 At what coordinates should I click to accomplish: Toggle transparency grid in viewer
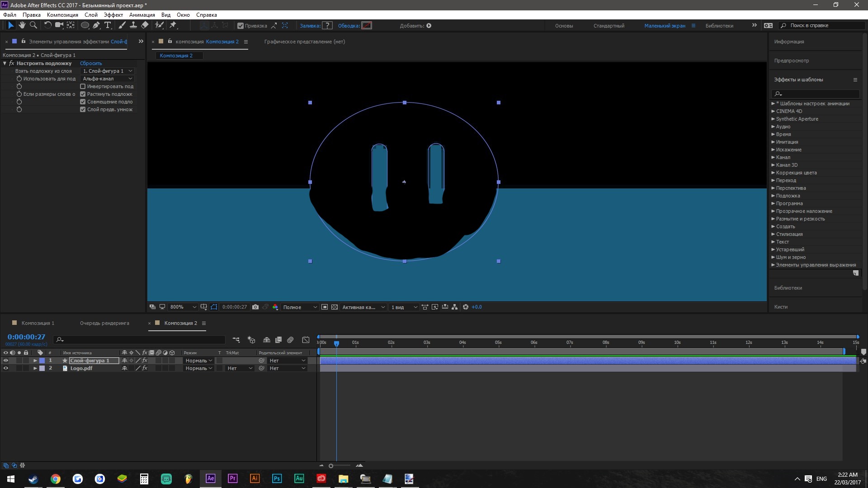[x=335, y=307]
